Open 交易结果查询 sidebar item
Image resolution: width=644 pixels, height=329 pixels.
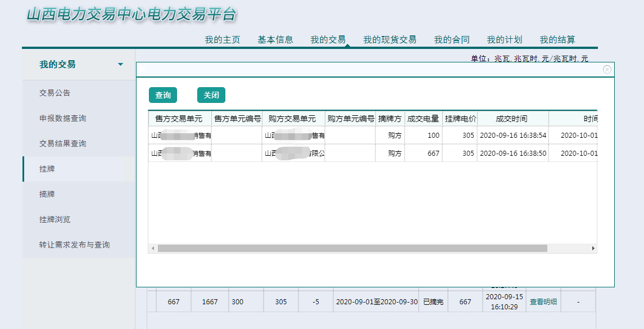pyautogui.click(x=63, y=143)
